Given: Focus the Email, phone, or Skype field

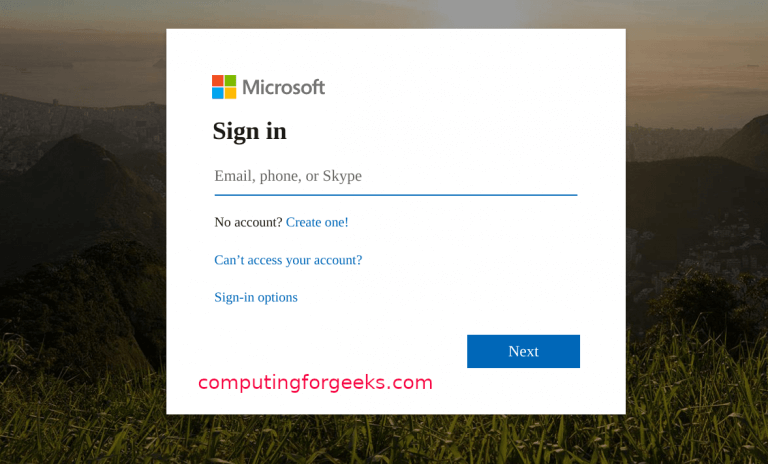Looking at the screenshot, I should (x=395, y=176).
